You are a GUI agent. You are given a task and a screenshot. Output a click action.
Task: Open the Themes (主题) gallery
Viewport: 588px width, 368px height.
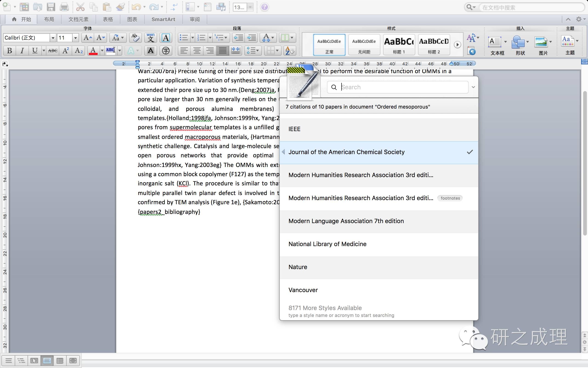(570, 45)
